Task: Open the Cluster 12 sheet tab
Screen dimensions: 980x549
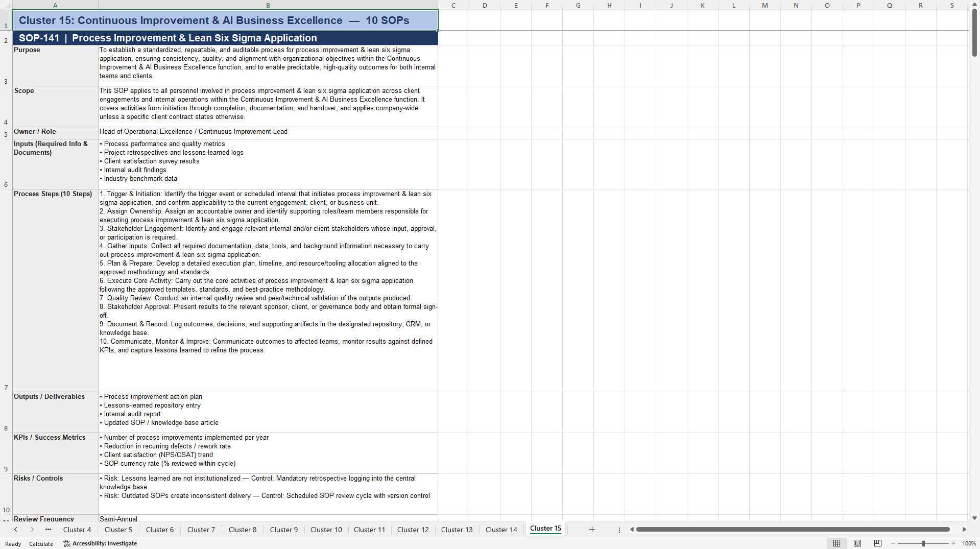Action: [413, 530]
